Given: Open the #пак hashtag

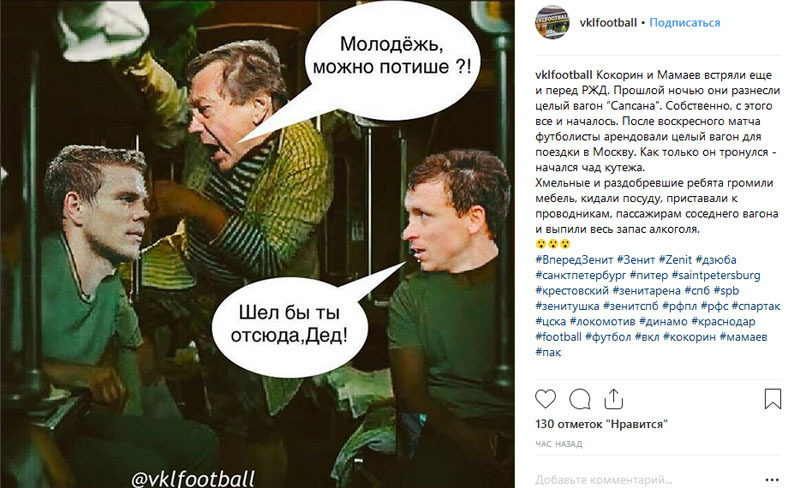Looking at the screenshot, I should [548, 352].
